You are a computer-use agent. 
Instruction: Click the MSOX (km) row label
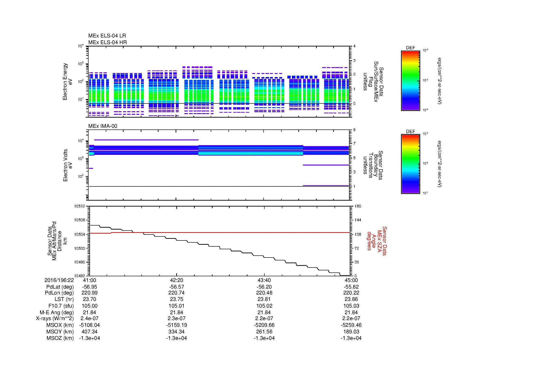60,325
